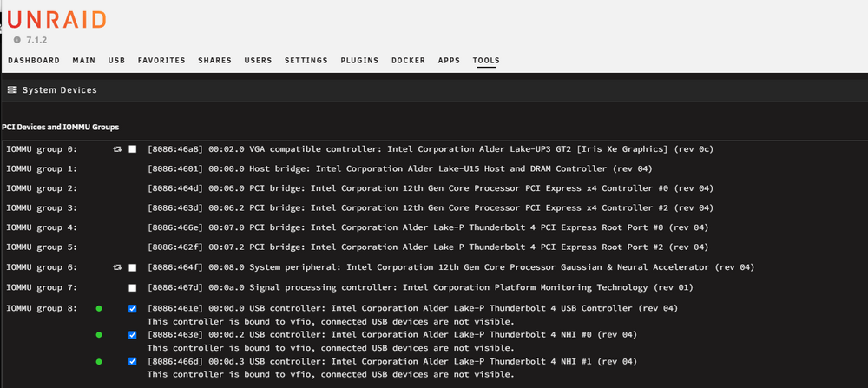The image size is (868, 388).
Task: Click the PCI Express x4 Controller #2 entry
Action: point(431,208)
